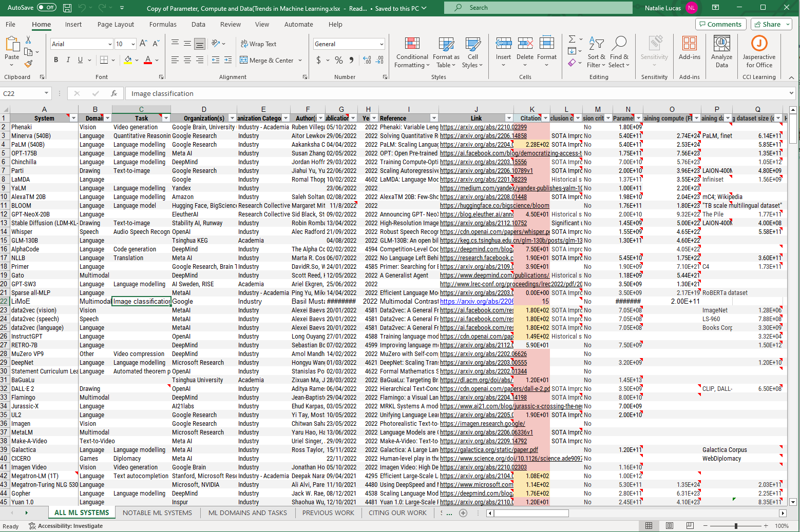This screenshot has height=532, width=800.
Task: Decrease indent in Alignment group
Action: [216, 60]
